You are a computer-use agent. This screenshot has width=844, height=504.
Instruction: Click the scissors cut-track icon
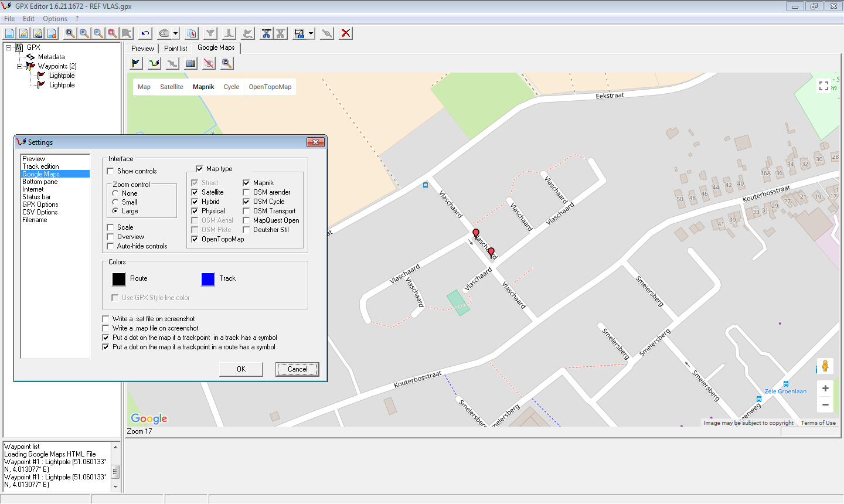[266, 33]
